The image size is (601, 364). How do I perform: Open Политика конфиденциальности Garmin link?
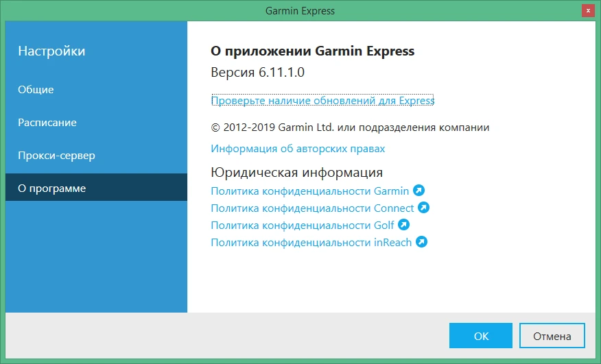click(309, 191)
